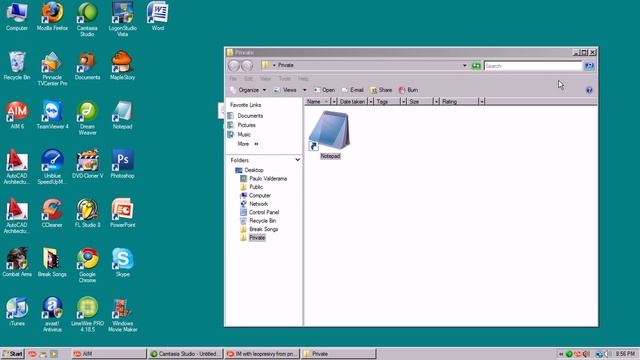Open the Help menu in Explorer
Screen dimensions: 640x360
[303, 79]
